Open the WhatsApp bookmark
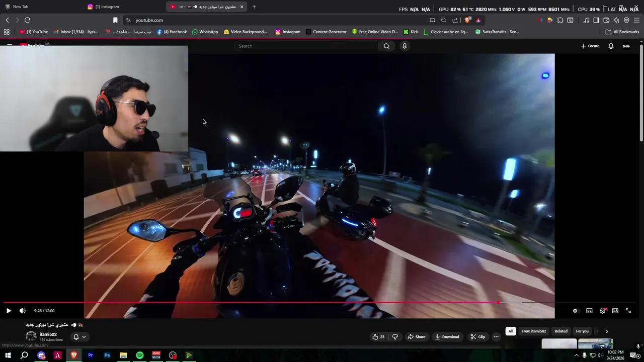Screen dimensions: 644x362 pyautogui.click(x=205, y=32)
